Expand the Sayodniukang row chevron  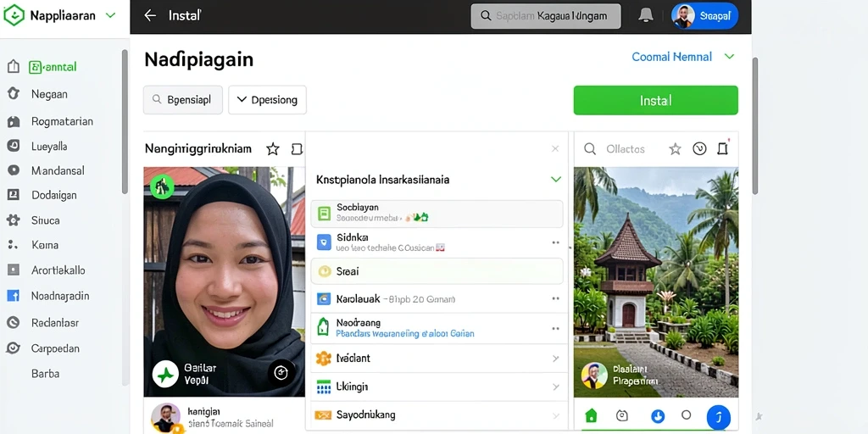tap(555, 415)
